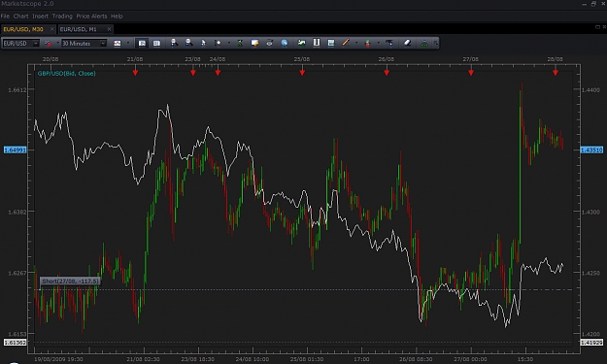Click the pistol-shaped toolbar icon

click(x=389, y=43)
